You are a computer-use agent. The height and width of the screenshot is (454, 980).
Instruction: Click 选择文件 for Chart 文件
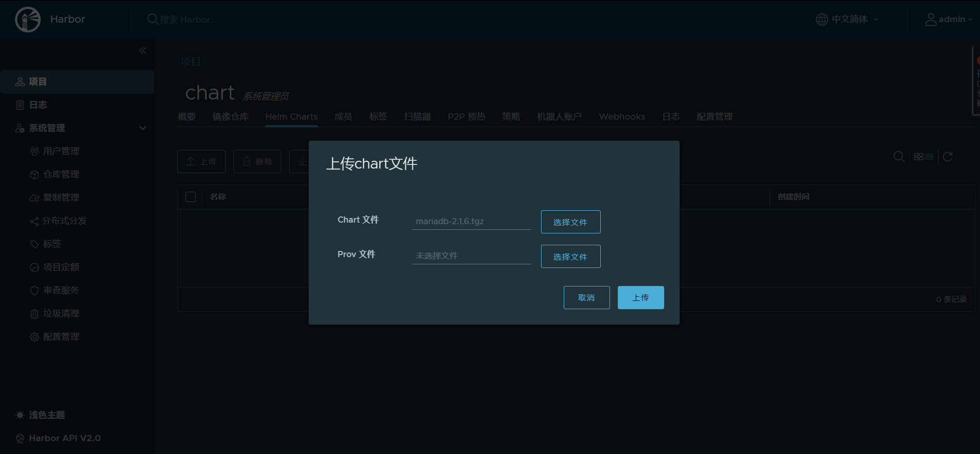pos(570,222)
